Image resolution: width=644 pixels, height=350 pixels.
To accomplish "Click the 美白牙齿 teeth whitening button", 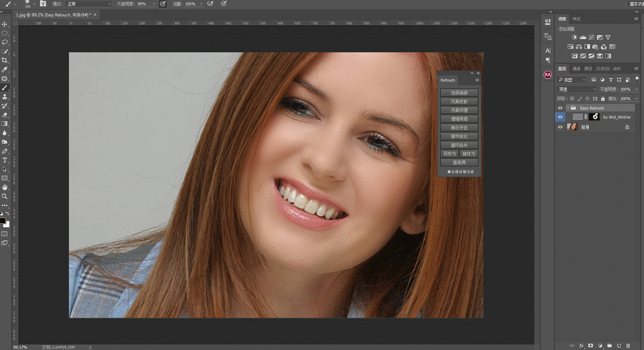I will point(459,127).
